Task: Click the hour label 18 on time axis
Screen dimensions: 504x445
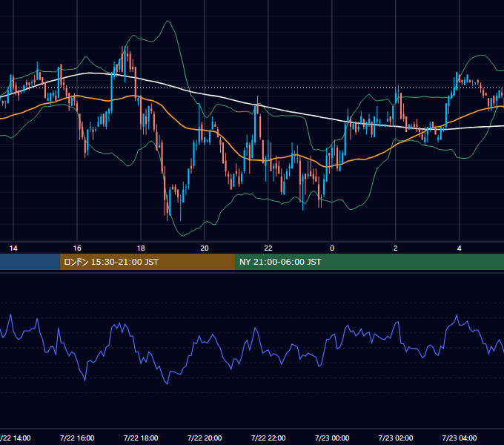Action: [141, 248]
